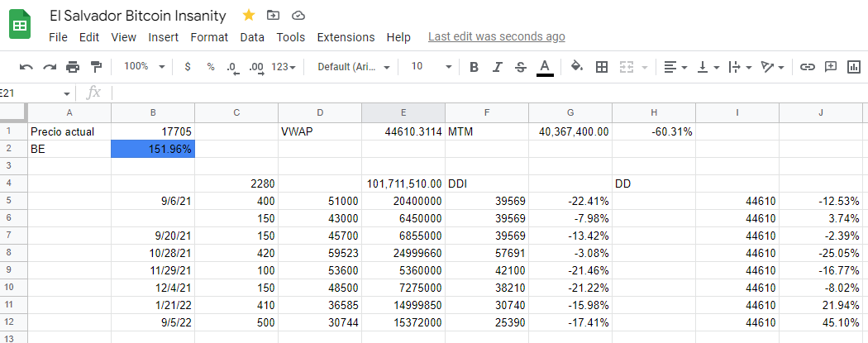Select cell with 45.10%
868x343 pixels.
click(x=821, y=322)
